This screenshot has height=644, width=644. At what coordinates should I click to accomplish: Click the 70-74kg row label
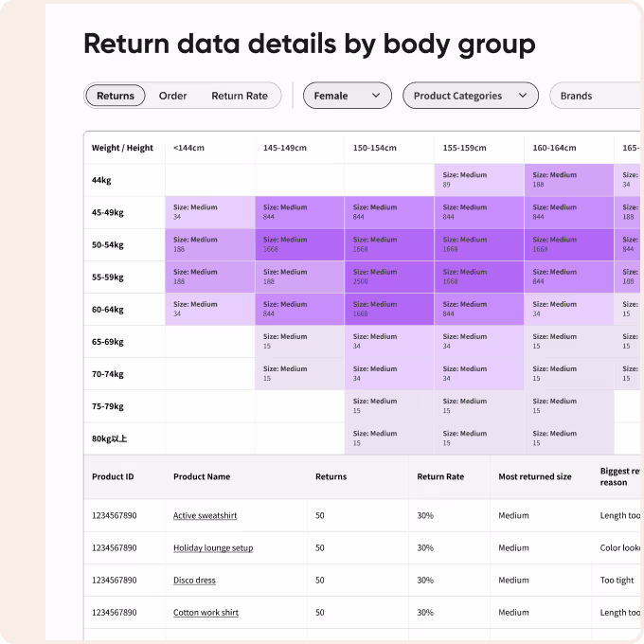coord(108,374)
